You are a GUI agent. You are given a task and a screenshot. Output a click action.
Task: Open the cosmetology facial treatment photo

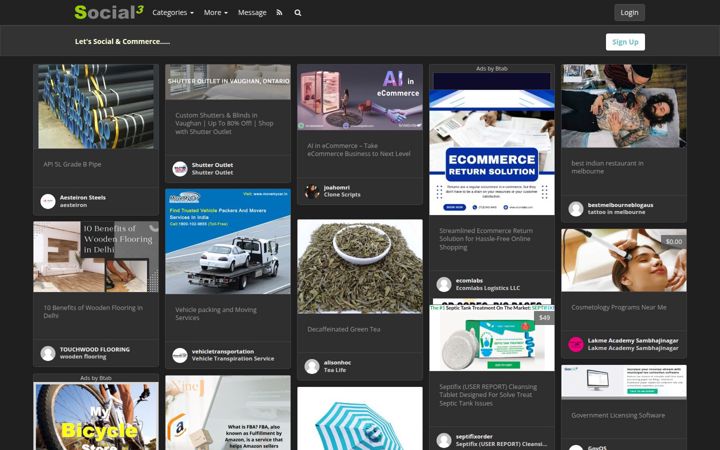pyautogui.click(x=624, y=260)
